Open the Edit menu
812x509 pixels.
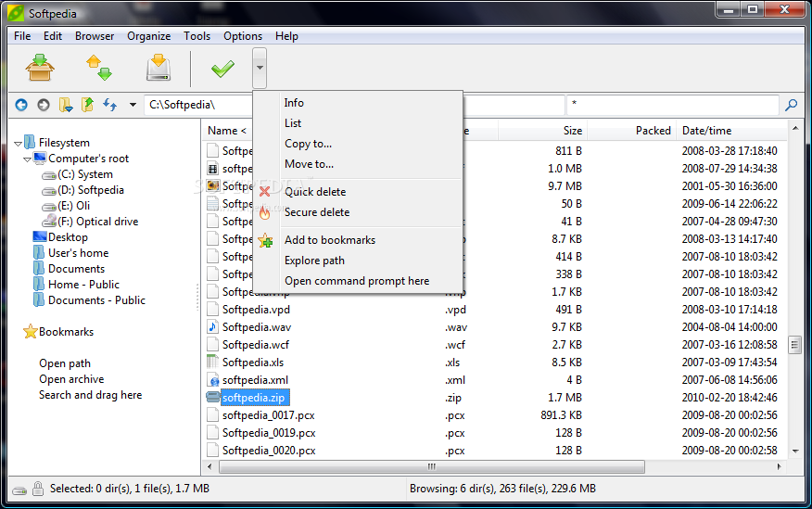point(53,36)
